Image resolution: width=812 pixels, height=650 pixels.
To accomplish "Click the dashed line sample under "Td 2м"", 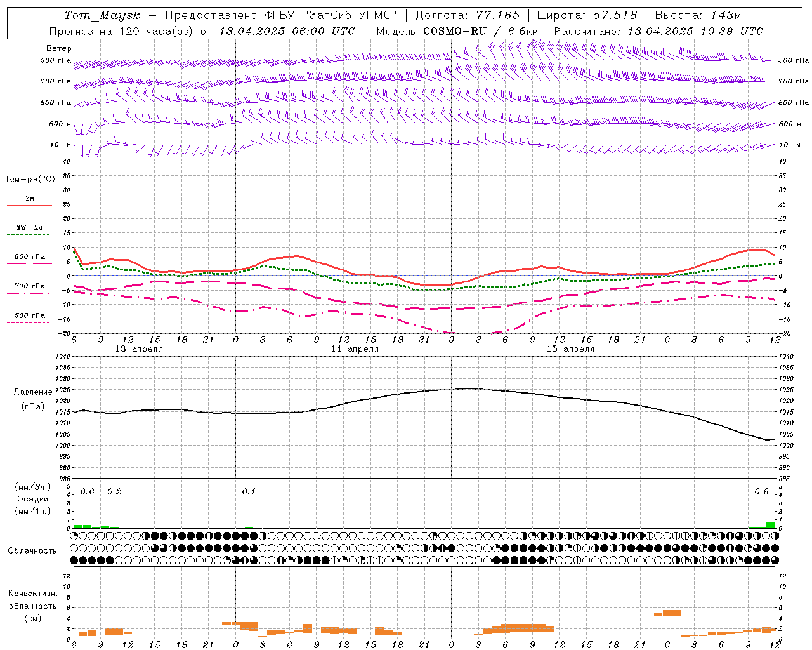I will point(28,235).
